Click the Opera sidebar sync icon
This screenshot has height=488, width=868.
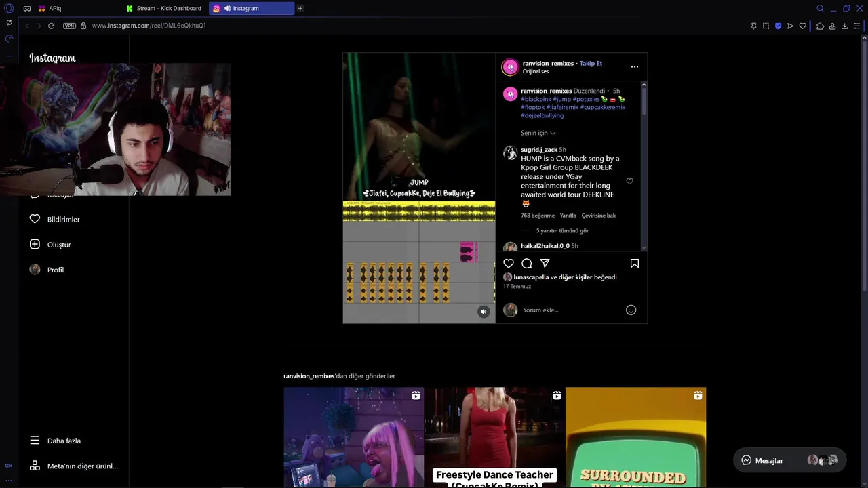click(x=9, y=22)
